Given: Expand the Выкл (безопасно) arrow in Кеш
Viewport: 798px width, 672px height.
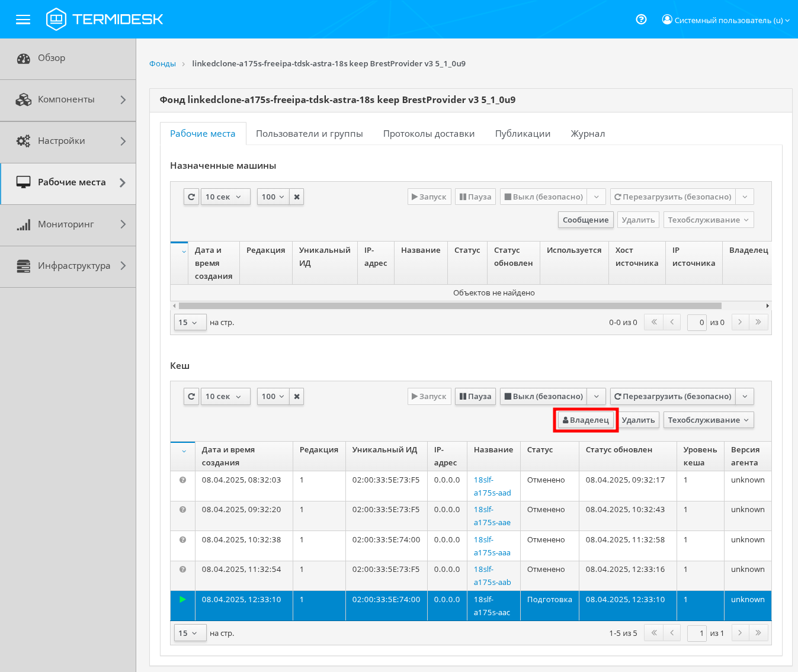Looking at the screenshot, I should tap(597, 397).
